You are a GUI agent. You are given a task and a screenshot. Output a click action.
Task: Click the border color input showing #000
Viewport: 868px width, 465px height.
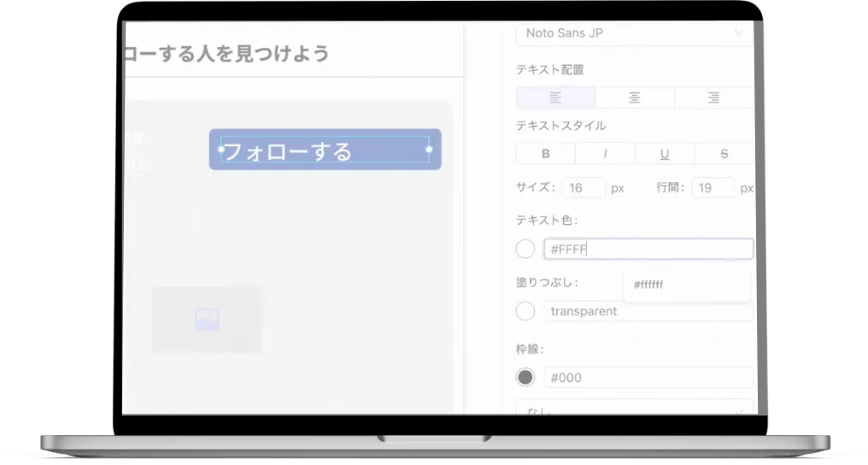coord(648,378)
